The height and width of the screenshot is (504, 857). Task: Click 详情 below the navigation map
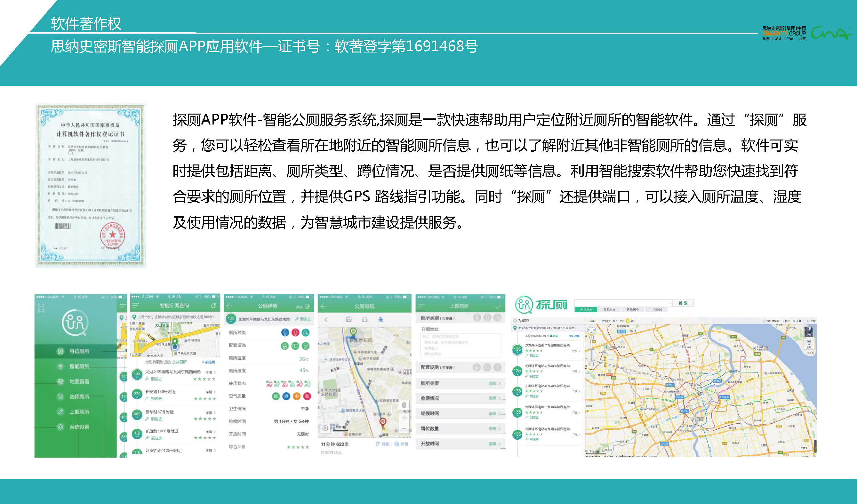pyautogui.click(x=402, y=444)
